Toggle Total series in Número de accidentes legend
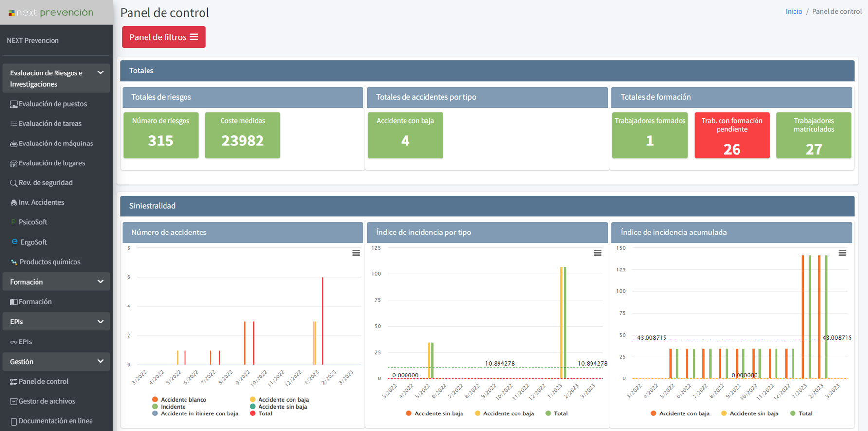The height and width of the screenshot is (431, 868). [x=260, y=413]
